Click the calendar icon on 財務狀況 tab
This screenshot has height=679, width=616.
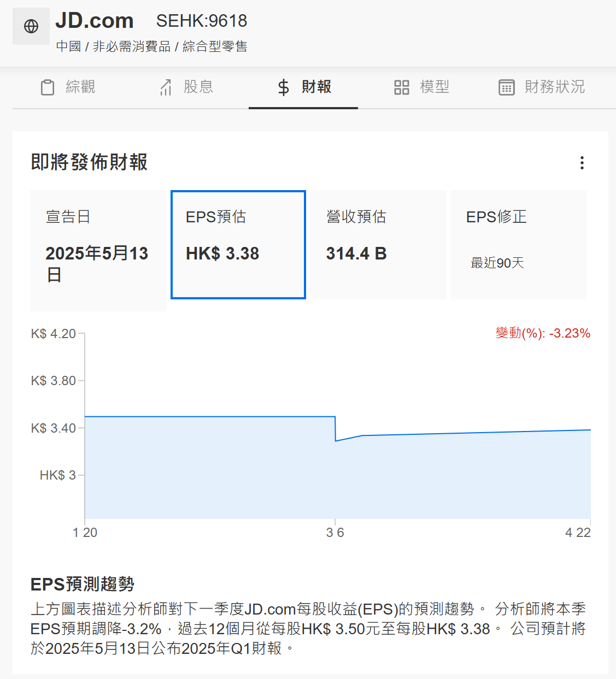[x=507, y=87]
